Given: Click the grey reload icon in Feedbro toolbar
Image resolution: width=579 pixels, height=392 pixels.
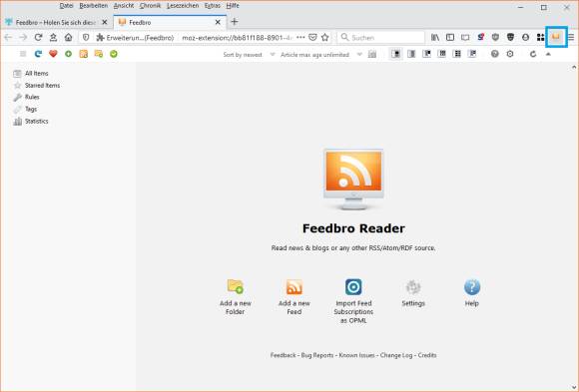Looking at the screenshot, I should (533, 54).
